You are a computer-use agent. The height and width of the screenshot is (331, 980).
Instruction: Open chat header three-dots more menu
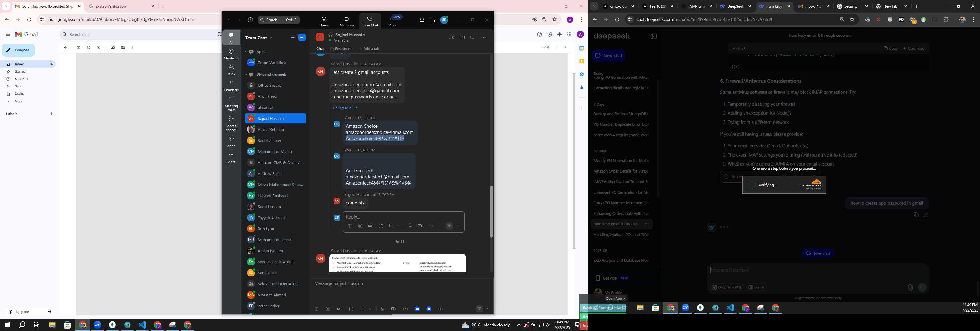pos(484,37)
